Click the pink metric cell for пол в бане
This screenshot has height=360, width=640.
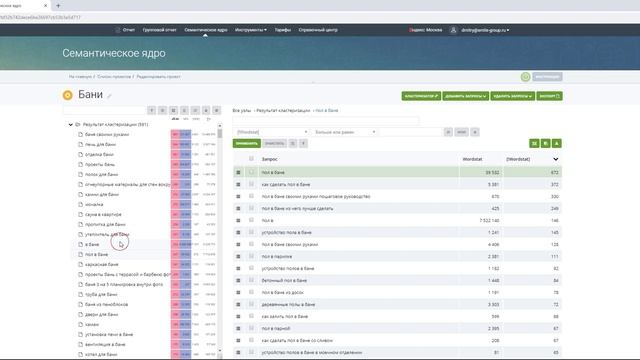[175, 254]
